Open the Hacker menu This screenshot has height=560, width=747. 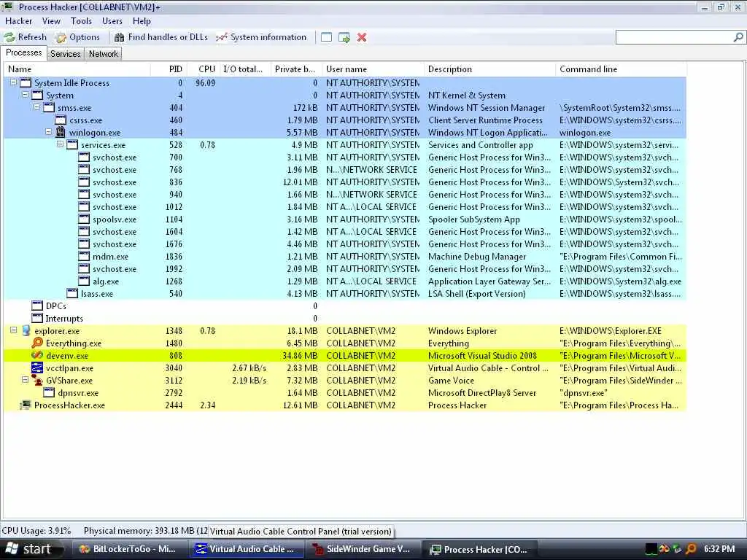tap(18, 21)
